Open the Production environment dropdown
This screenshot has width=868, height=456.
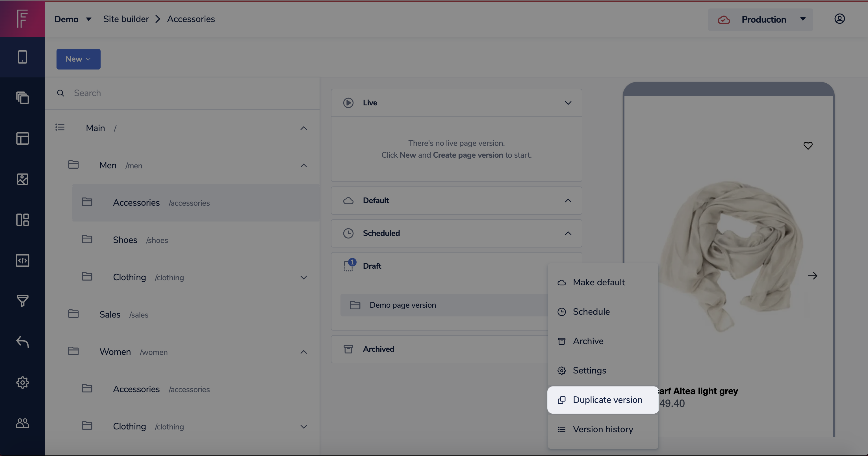pyautogui.click(x=760, y=19)
